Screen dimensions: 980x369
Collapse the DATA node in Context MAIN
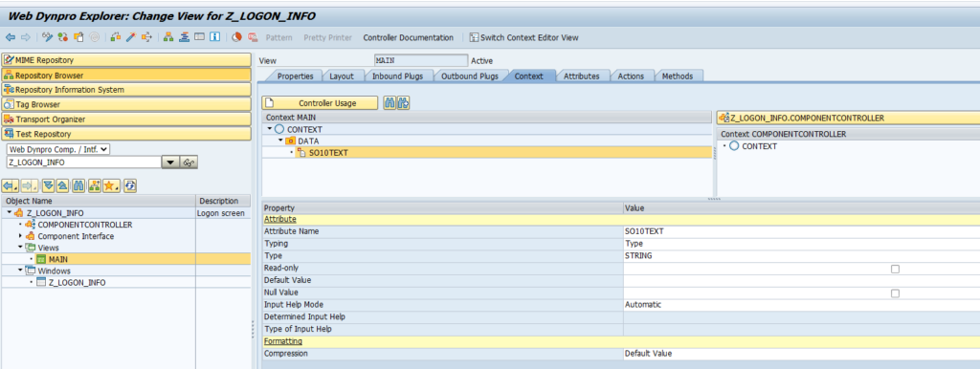tap(280, 141)
